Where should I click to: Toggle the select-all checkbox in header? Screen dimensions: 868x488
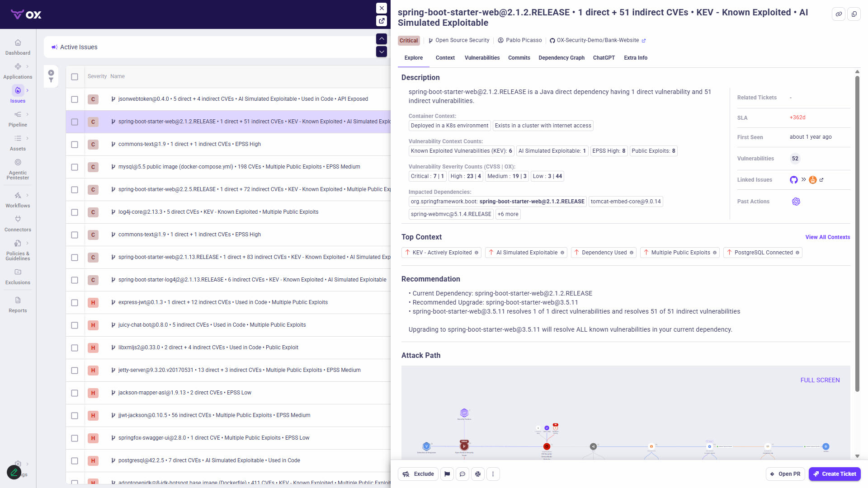[x=75, y=77]
